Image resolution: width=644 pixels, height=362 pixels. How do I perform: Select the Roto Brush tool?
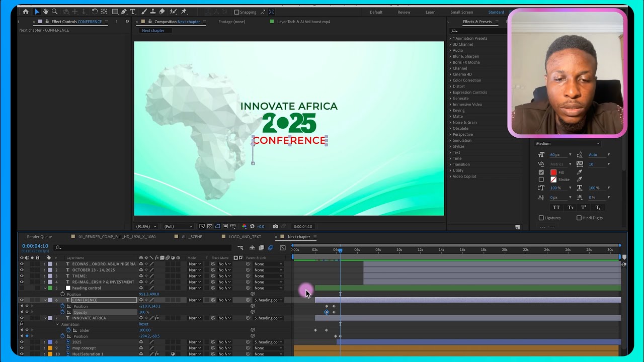173,12
